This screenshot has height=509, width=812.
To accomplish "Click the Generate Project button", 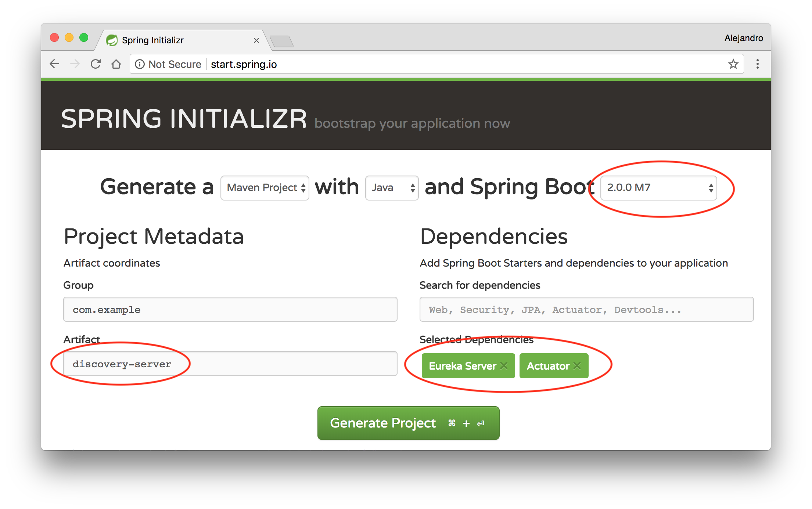I will coord(408,423).
